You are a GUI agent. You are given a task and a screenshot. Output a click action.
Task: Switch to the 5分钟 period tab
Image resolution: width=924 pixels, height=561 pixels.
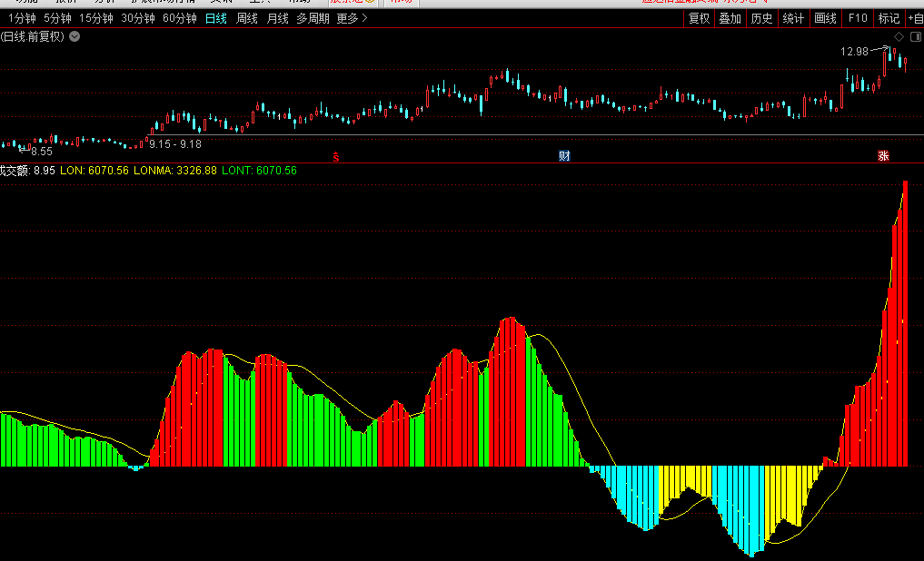58,18
